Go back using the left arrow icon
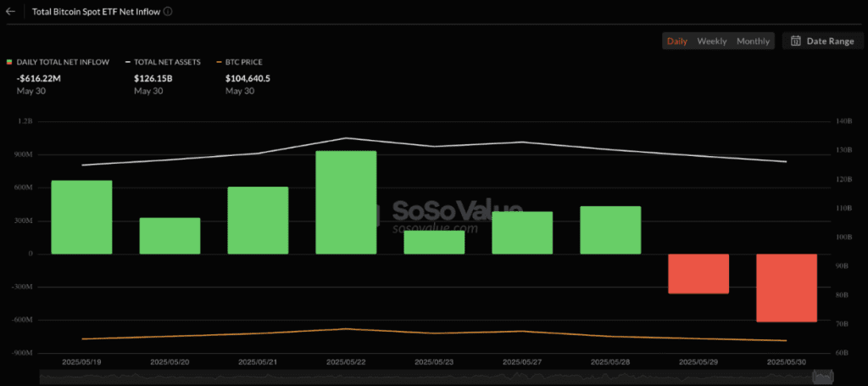Screen dimensions: 868x386 click(10, 11)
